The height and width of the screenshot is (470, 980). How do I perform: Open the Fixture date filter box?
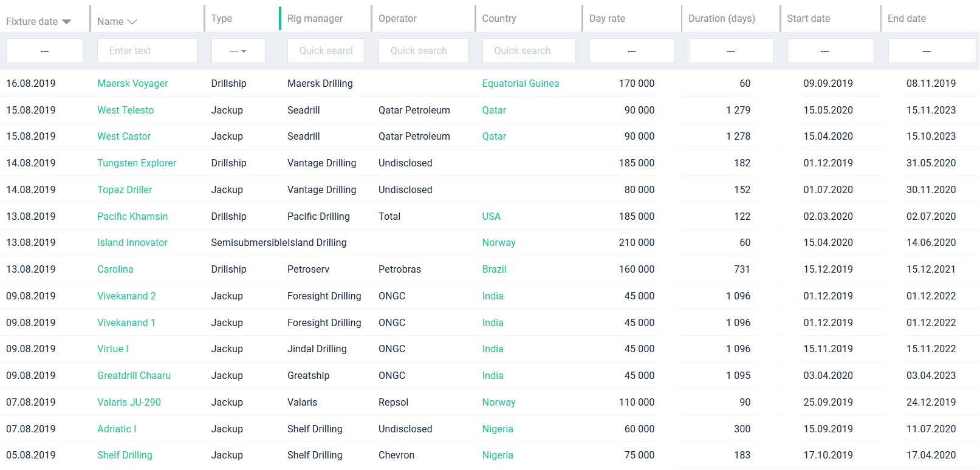[x=44, y=51]
